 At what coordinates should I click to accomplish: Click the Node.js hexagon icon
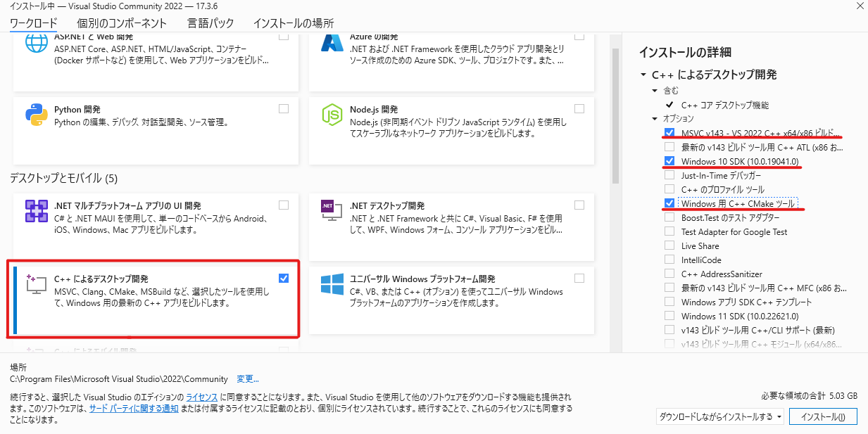click(x=331, y=116)
